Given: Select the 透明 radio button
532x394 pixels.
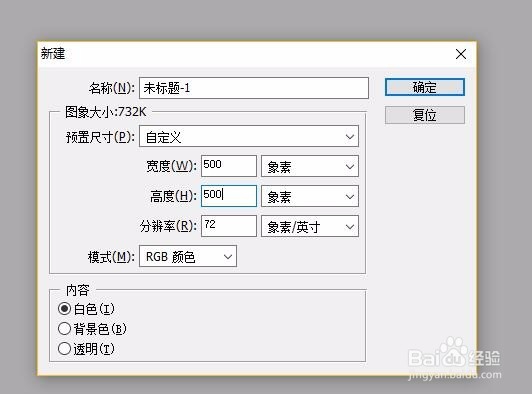Looking at the screenshot, I should pyautogui.click(x=64, y=349).
